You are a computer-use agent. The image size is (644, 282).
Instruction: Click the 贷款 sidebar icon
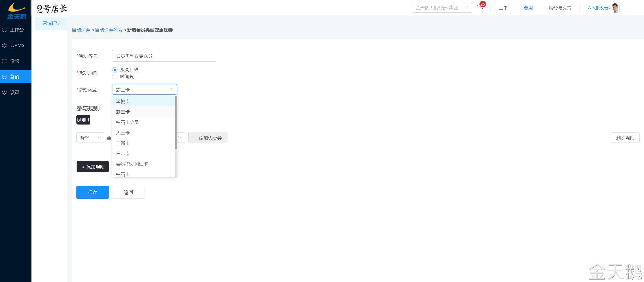5,61
